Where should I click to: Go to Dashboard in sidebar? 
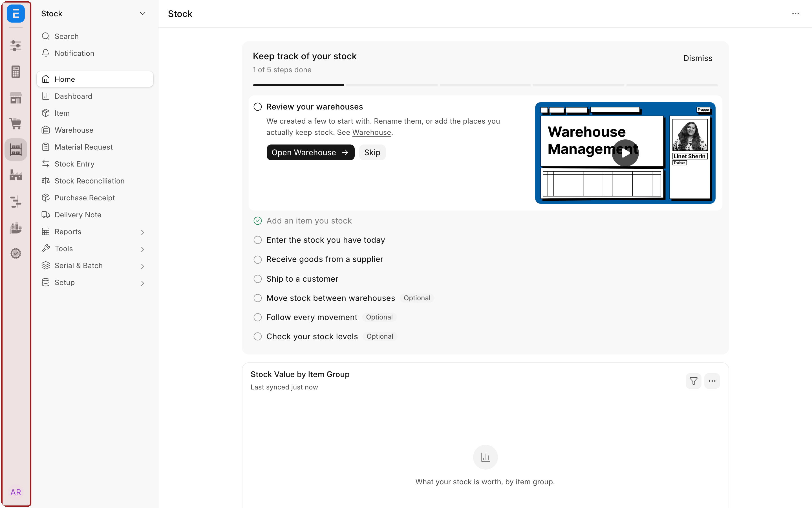click(95, 96)
